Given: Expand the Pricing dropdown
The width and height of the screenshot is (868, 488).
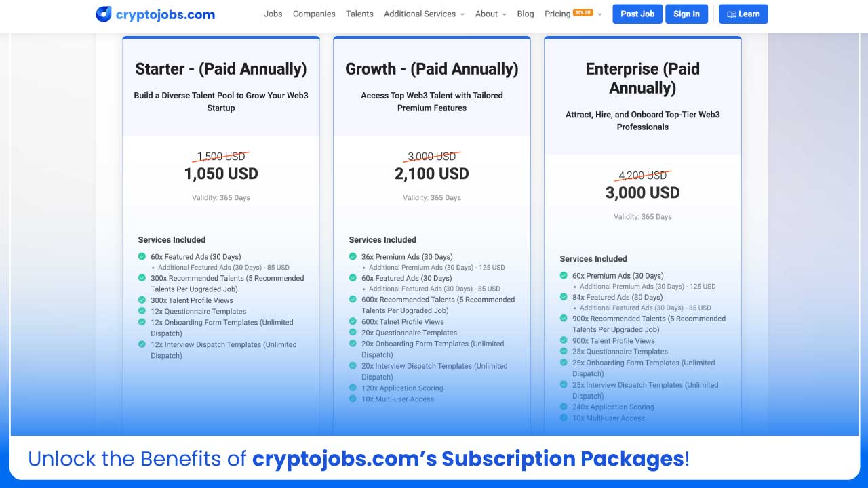Looking at the screenshot, I should click(572, 14).
